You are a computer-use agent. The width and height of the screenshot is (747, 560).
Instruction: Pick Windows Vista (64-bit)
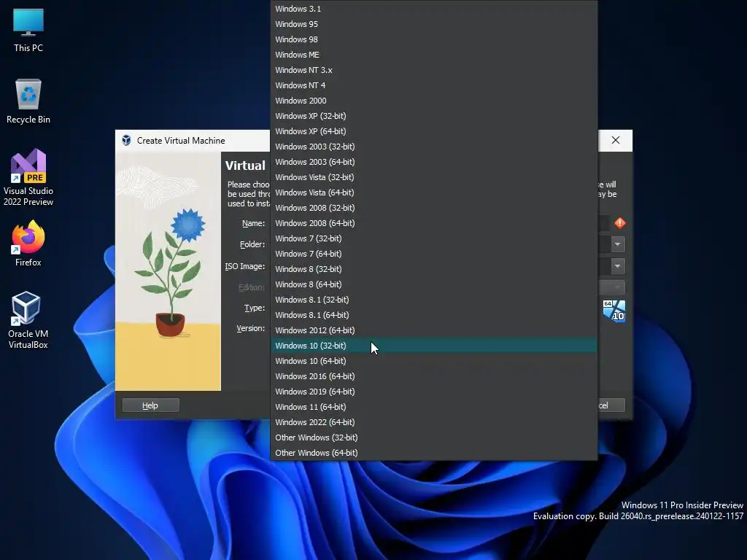(434, 192)
